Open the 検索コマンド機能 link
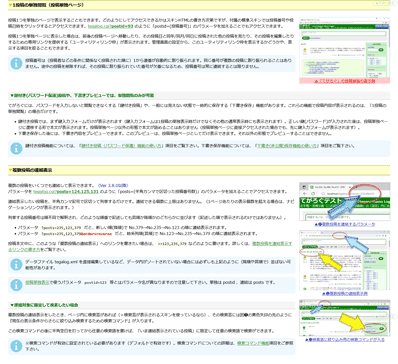This screenshot has height=364, width=398. point(253,343)
